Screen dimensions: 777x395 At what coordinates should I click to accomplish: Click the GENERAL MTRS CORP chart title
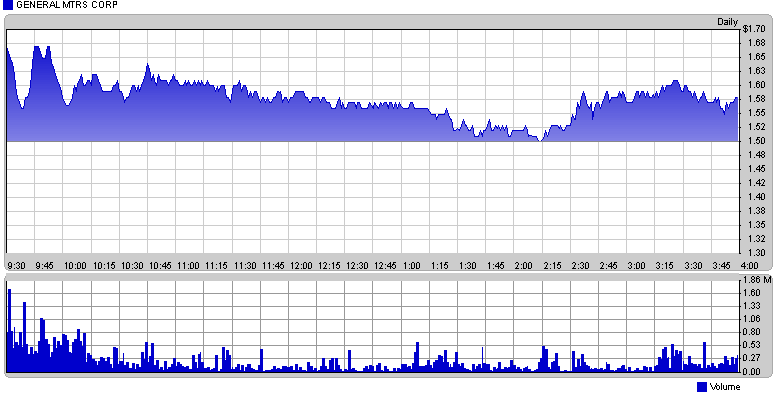pos(67,5)
